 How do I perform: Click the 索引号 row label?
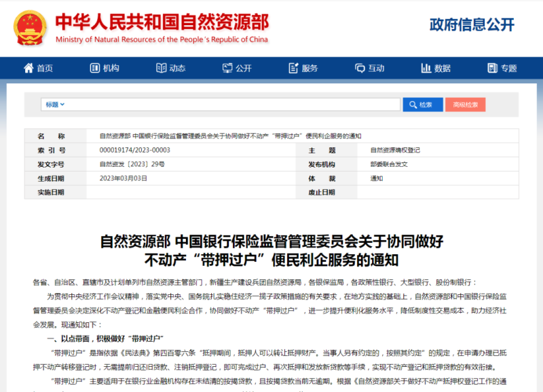[x=52, y=150]
